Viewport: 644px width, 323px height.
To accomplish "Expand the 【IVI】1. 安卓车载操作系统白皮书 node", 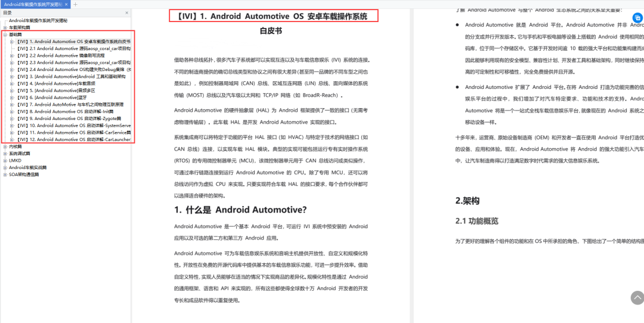I will point(11,41).
